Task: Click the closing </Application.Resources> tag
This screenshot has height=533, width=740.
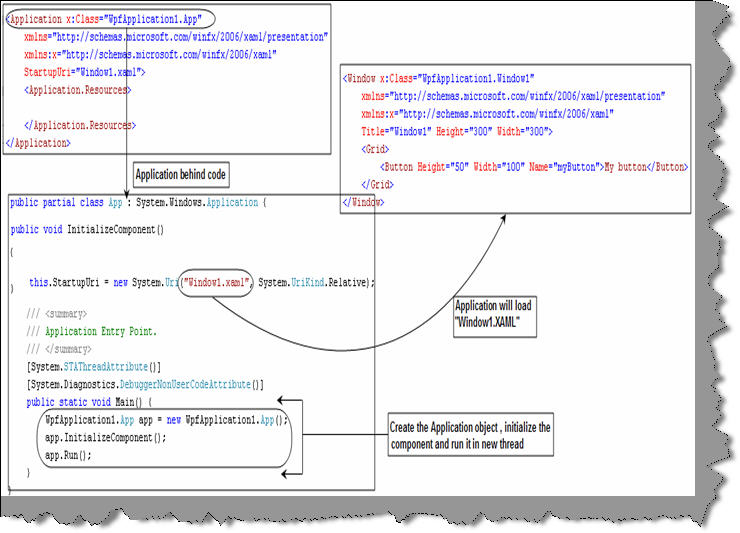Action: click(80, 125)
